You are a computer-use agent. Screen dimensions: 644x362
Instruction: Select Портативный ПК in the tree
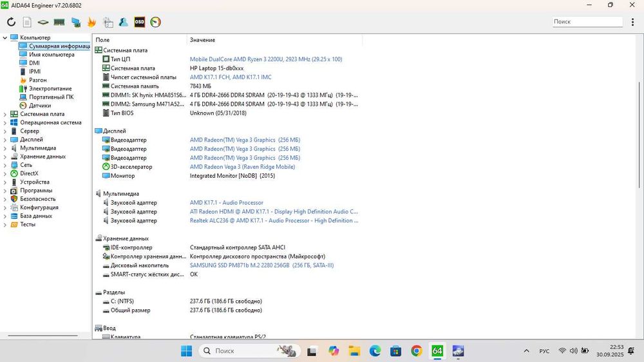(51, 97)
